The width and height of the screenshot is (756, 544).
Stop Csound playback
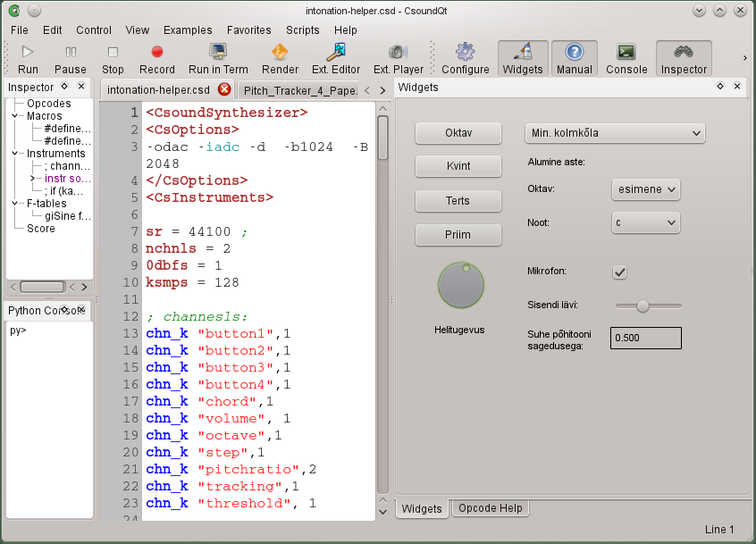point(113,59)
